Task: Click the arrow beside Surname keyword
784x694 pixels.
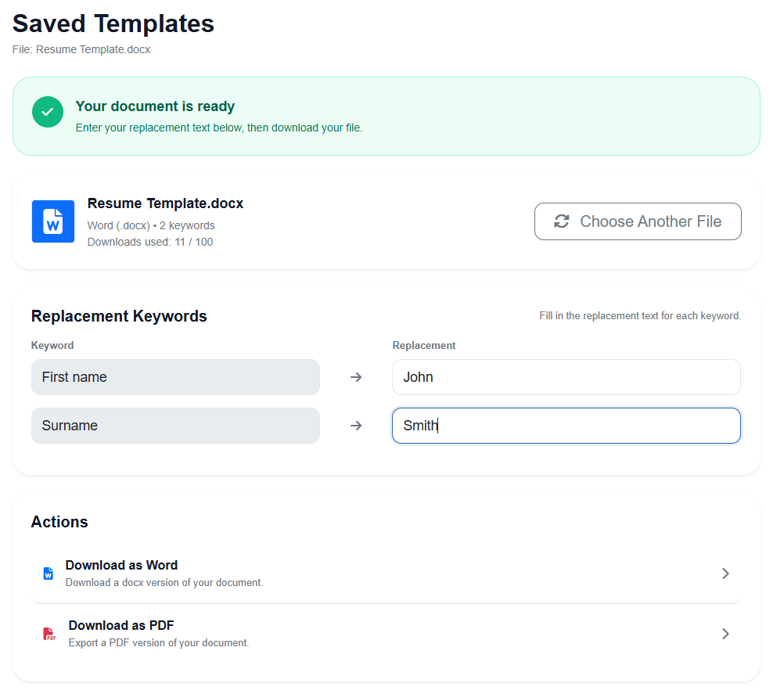Action: [x=356, y=426]
